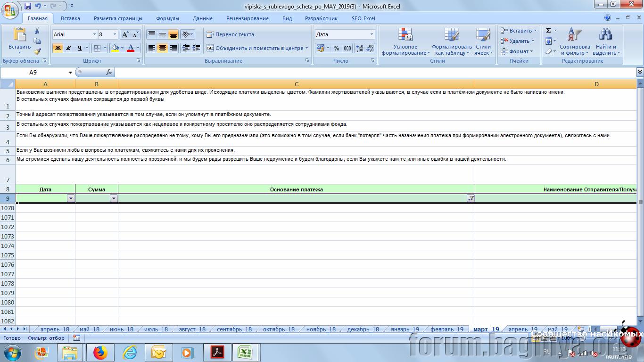
Task: Click the 000 thousands separator icon
Action: click(347, 48)
